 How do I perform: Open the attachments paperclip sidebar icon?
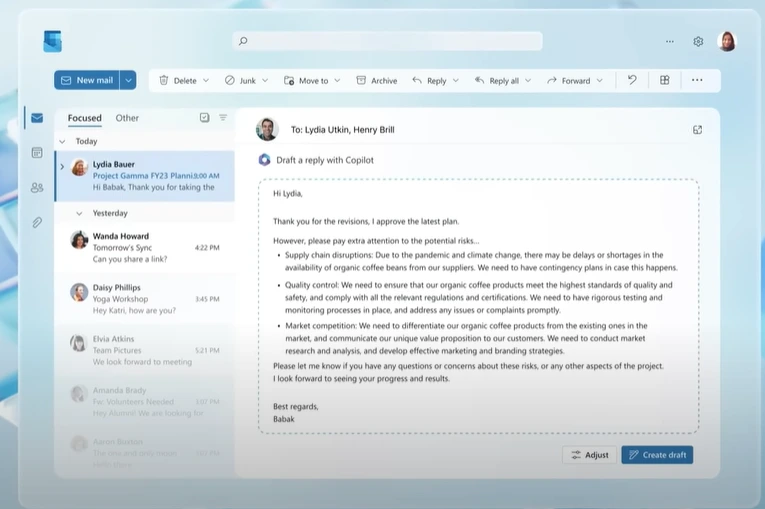pos(37,223)
